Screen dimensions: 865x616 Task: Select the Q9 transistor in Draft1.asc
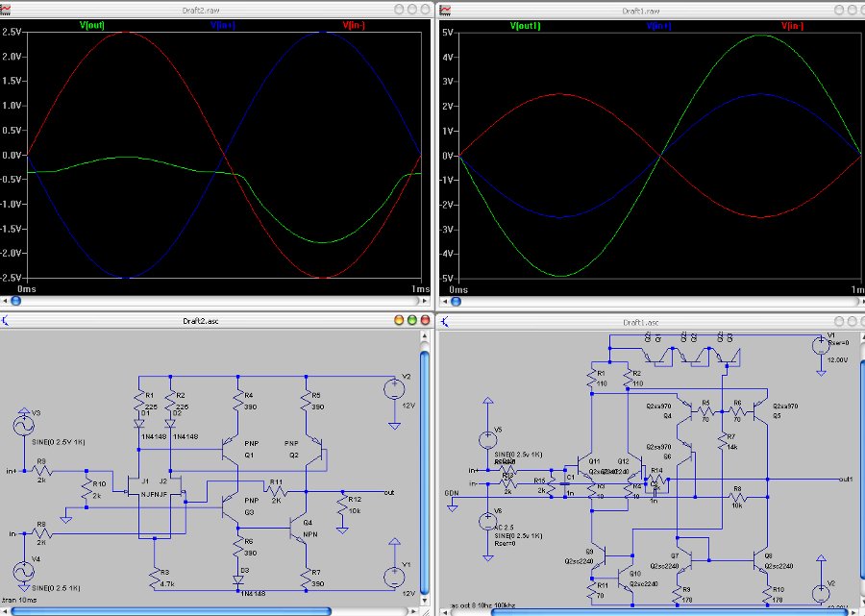[x=600, y=555]
